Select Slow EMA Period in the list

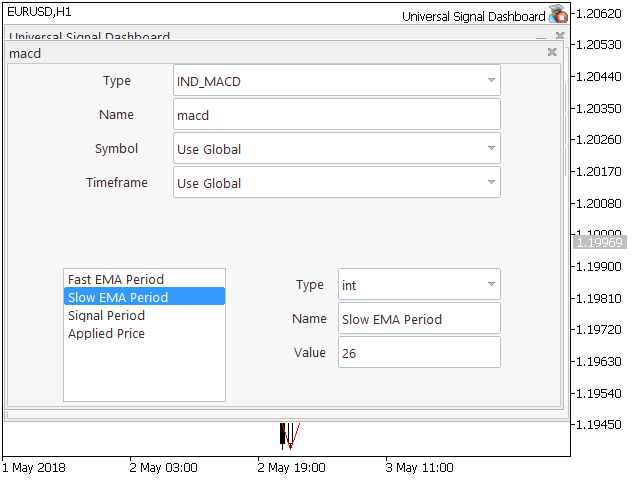[x=144, y=297]
